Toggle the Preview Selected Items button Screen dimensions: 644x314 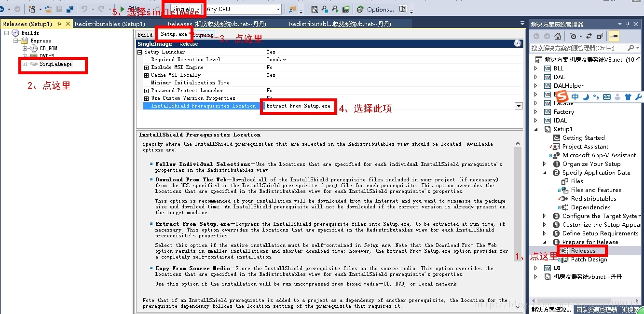tap(614, 36)
